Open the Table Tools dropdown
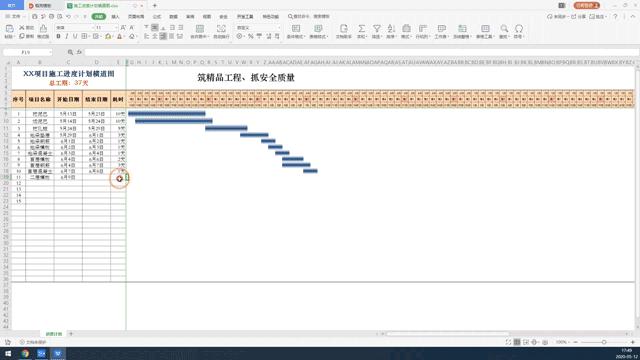Viewport: 640px width, 360px height. tap(485, 31)
